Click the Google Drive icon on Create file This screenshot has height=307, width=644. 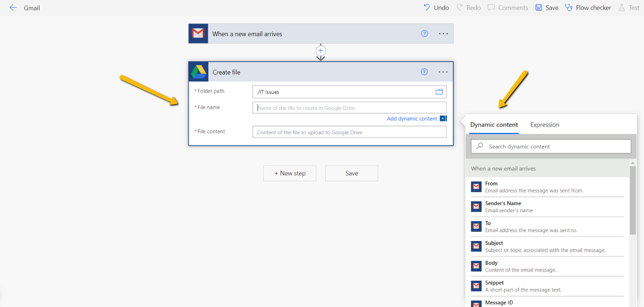[x=198, y=72]
